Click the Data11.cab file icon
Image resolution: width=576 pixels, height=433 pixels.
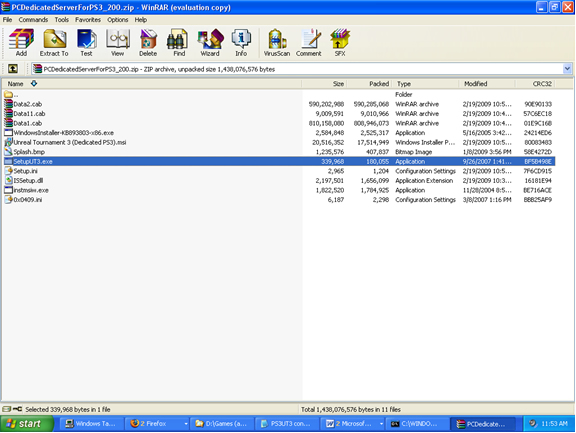click(8, 113)
